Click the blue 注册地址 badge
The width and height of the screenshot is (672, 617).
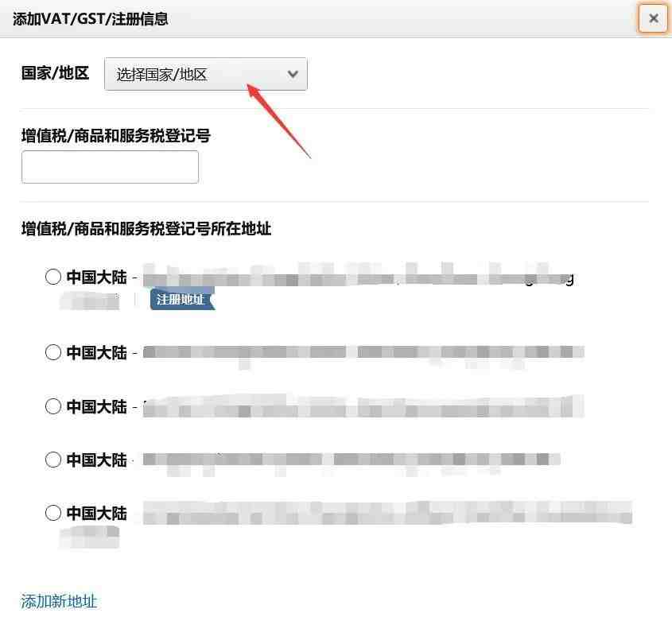(182, 299)
